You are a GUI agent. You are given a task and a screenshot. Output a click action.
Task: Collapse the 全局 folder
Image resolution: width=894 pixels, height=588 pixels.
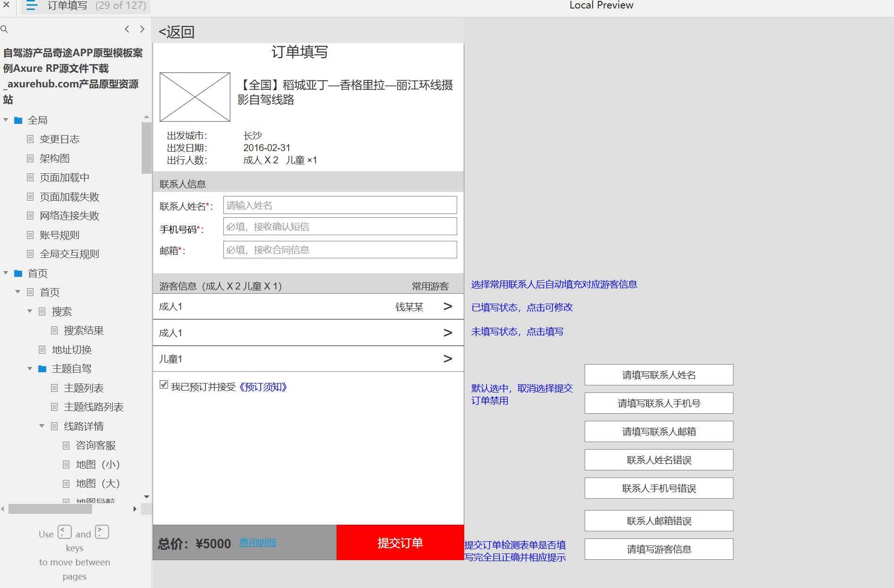coord(6,120)
